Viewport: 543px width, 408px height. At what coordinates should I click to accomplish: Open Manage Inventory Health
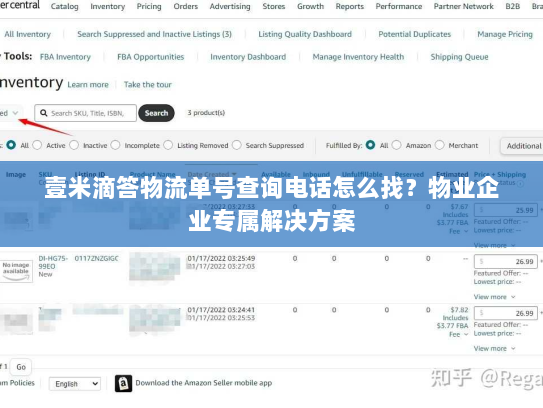click(358, 57)
